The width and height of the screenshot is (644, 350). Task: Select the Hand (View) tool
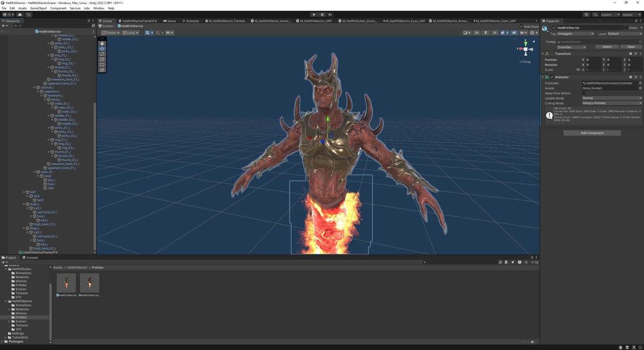[x=102, y=43]
